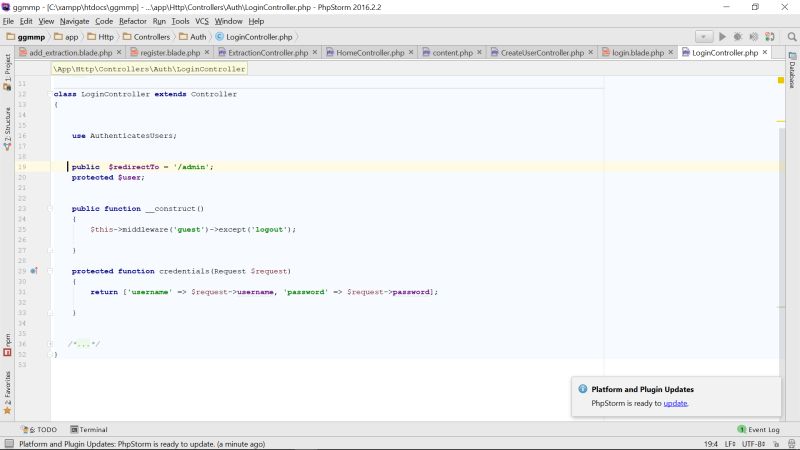This screenshot has height=450, width=800.
Task: Start debugging with the bug icon
Action: point(738,37)
